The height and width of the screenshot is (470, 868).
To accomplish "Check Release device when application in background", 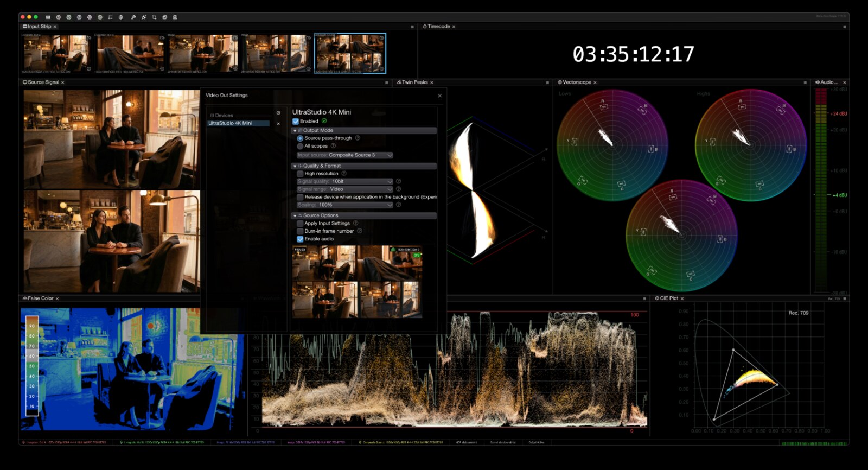I will (300, 197).
